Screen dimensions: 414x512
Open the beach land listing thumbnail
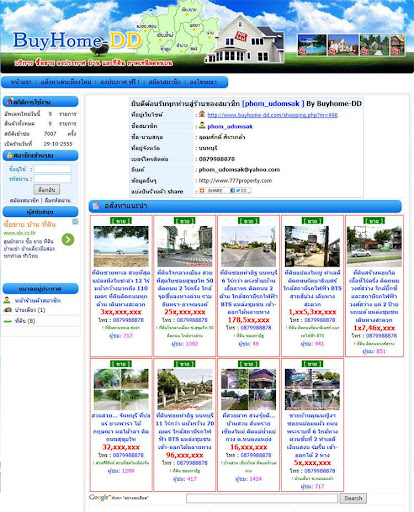[121, 246]
